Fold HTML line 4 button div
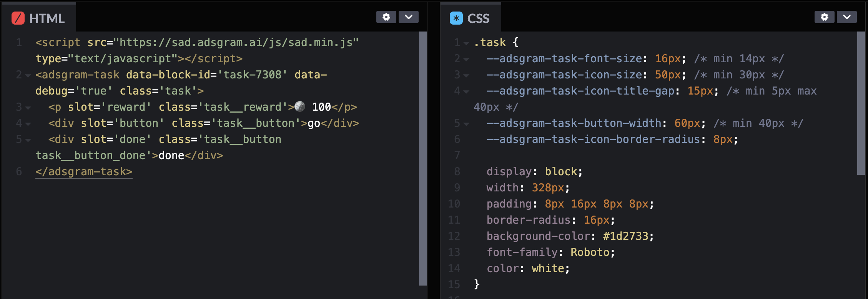868x299 pixels. coord(28,124)
